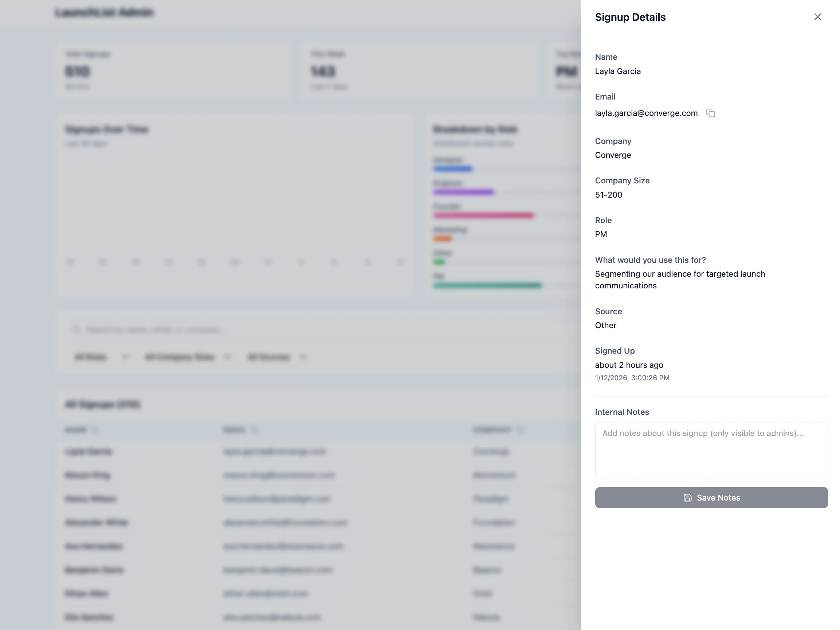
Task: Click into the Internal Notes text area
Action: pos(711,451)
